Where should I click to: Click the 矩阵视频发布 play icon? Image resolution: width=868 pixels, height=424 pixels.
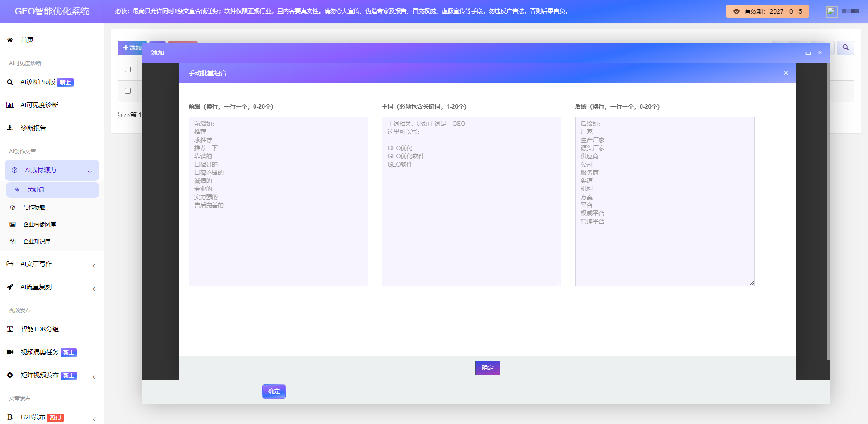[x=10, y=375]
